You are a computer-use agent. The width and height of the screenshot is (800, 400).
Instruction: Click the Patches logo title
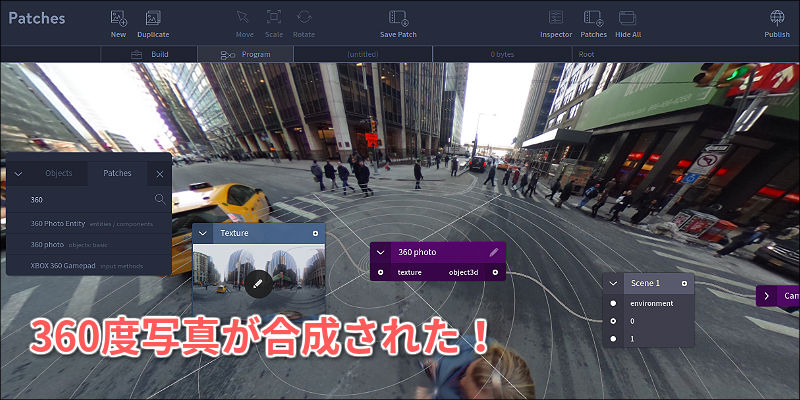tap(37, 18)
